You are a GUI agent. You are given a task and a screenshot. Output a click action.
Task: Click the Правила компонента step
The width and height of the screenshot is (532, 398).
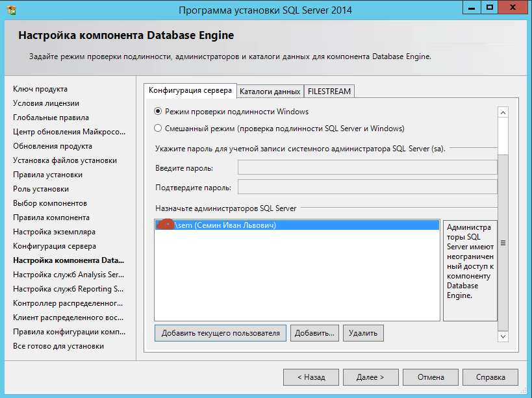point(51,218)
